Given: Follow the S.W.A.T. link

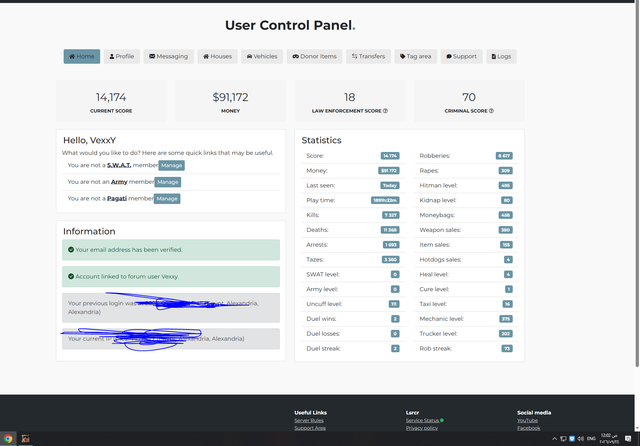Looking at the screenshot, I should pos(119,165).
